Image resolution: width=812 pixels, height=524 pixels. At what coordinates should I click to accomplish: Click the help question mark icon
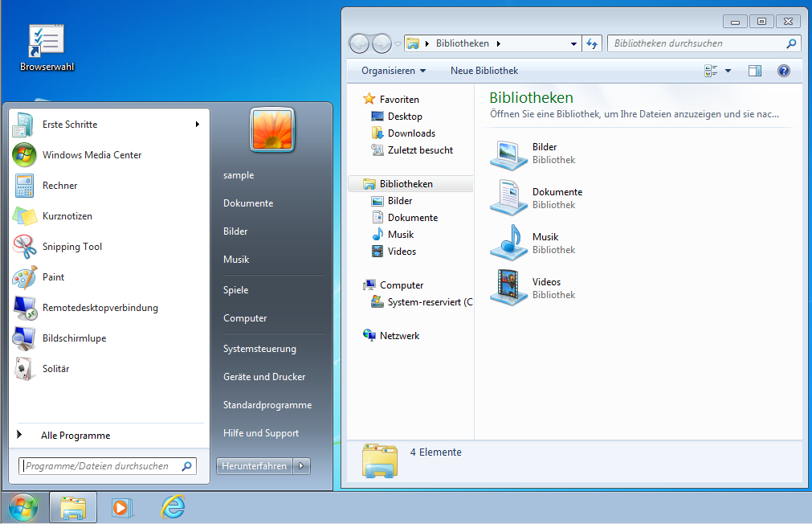(784, 71)
